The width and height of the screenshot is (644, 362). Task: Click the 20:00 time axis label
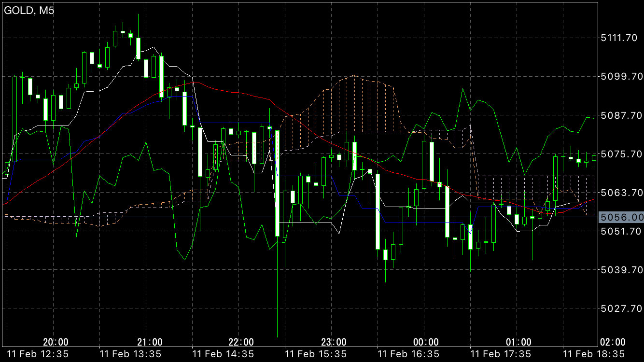click(x=56, y=342)
